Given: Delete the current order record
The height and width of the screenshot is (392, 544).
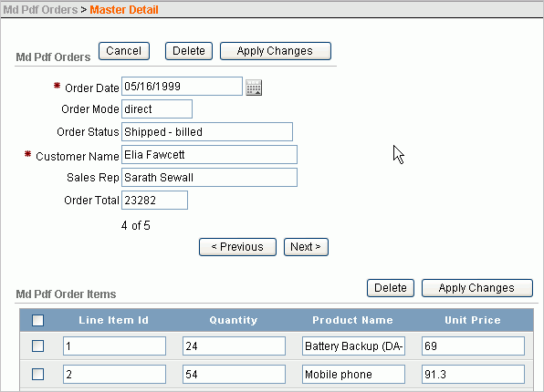Looking at the screenshot, I should pyautogui.click(x=189, y=51).
